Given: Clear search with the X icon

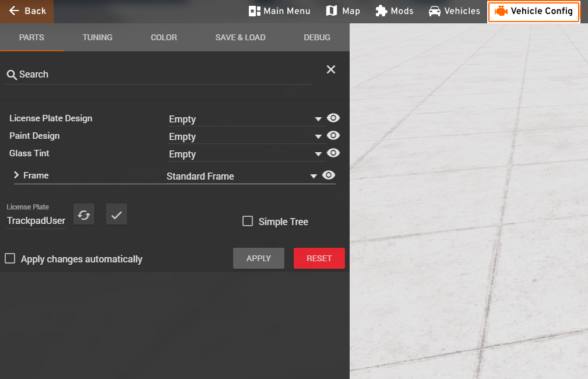Looking at the screenshot, I should [331, 69].
